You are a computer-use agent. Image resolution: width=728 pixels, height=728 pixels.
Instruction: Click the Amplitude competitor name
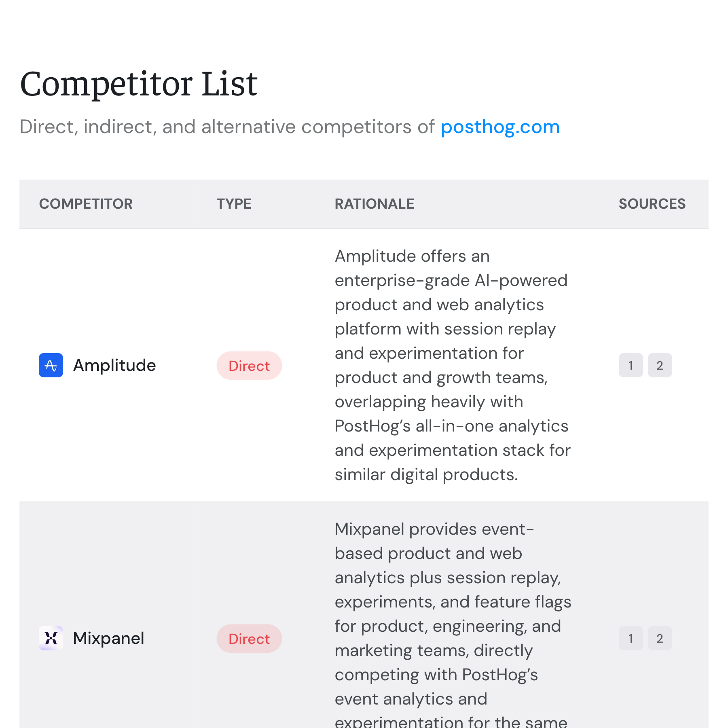point(114,365)
